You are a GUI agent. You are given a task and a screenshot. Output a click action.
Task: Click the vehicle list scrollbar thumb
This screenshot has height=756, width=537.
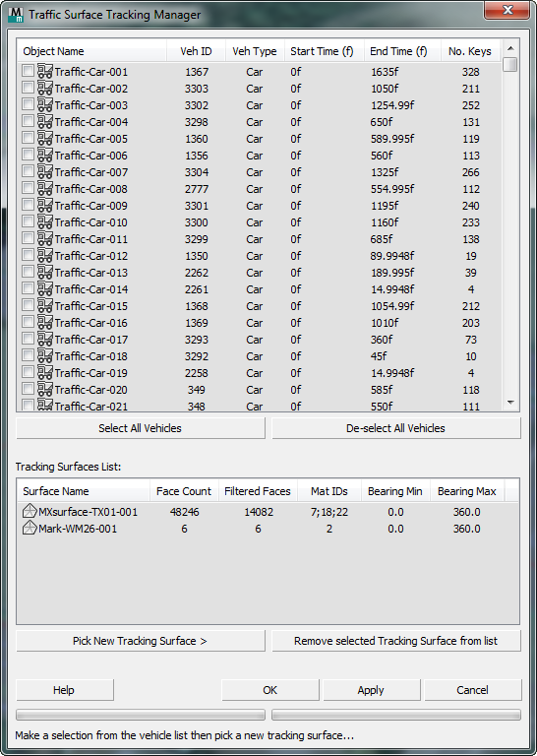tap(510, 64)
